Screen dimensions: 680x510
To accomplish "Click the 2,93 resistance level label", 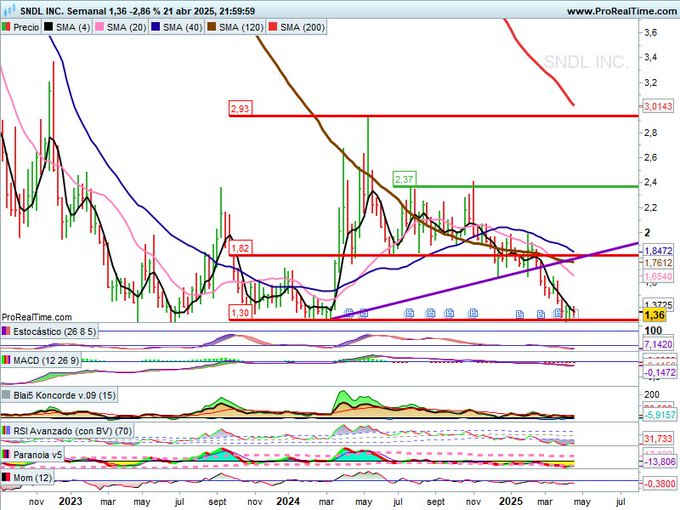I will point(240,108).
